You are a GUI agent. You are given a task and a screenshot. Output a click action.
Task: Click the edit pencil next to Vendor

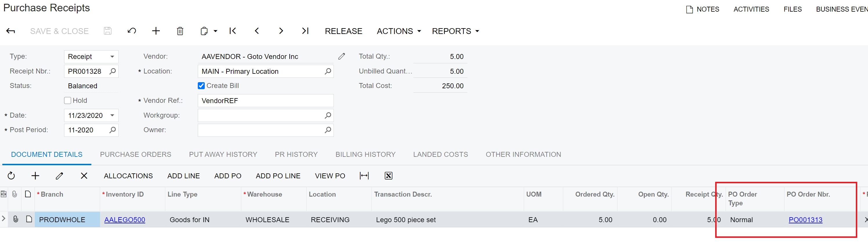(341, 56)
